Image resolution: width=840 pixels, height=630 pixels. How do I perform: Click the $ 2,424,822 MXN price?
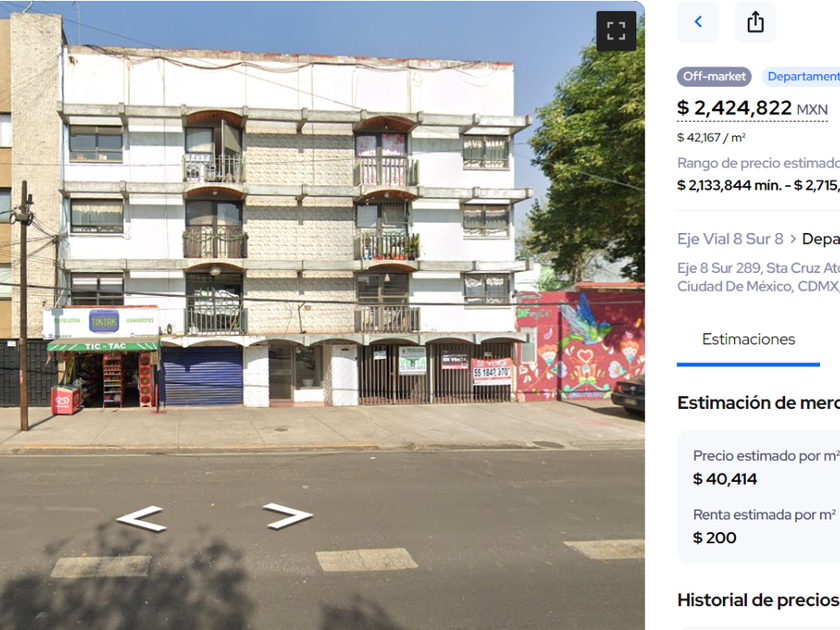coord(752,108)
